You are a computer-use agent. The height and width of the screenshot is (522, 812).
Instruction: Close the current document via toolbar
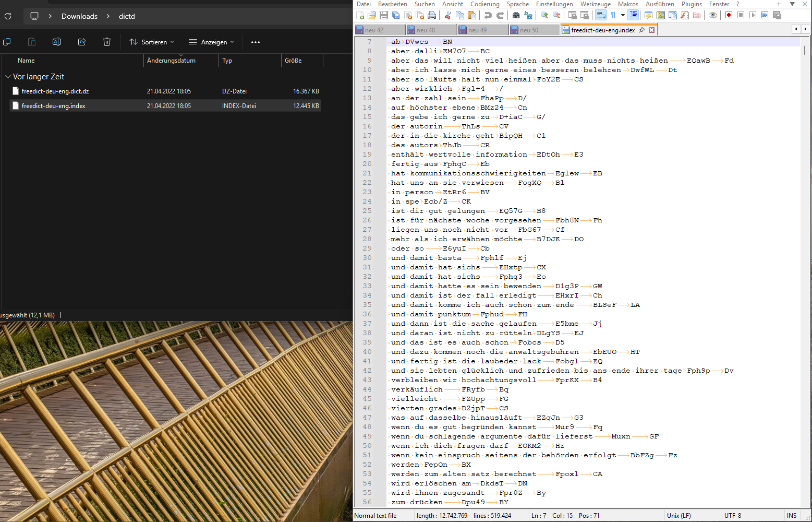click(x=408, y=15)
